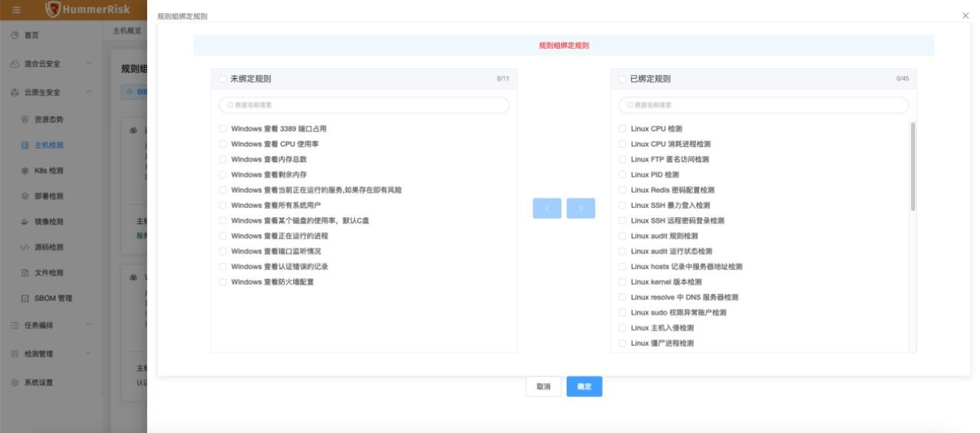Click the hamburger menu icon
Image resolution: width=980 pixels, height=433 pixels.
tap(16, 10)
